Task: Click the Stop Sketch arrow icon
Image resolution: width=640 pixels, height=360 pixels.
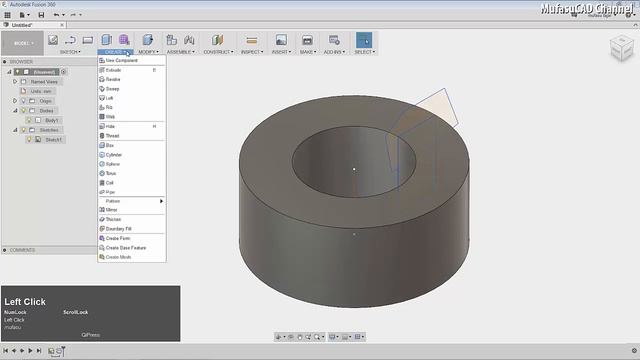Action: [x=70, y=40]
